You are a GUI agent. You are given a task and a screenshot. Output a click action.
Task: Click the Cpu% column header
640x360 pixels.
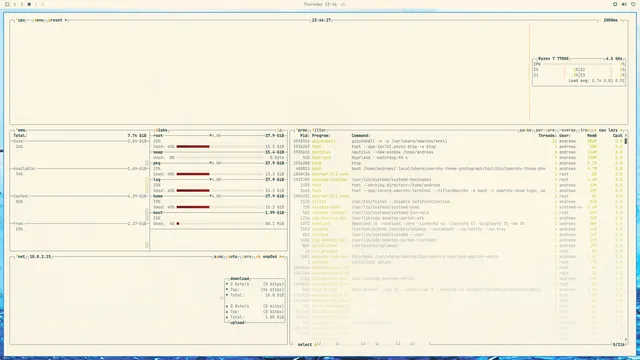(618, 136)
